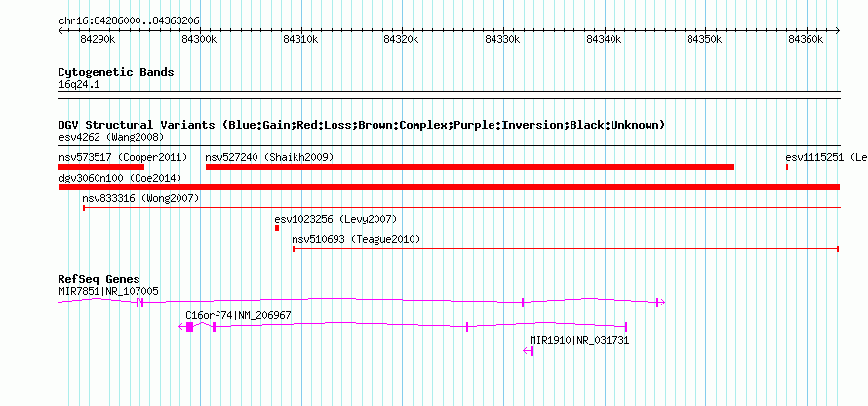This screenshot has height=406, width=868.
Task: Click the left arrowhead of the ruler
Action: tap(60, 30)
